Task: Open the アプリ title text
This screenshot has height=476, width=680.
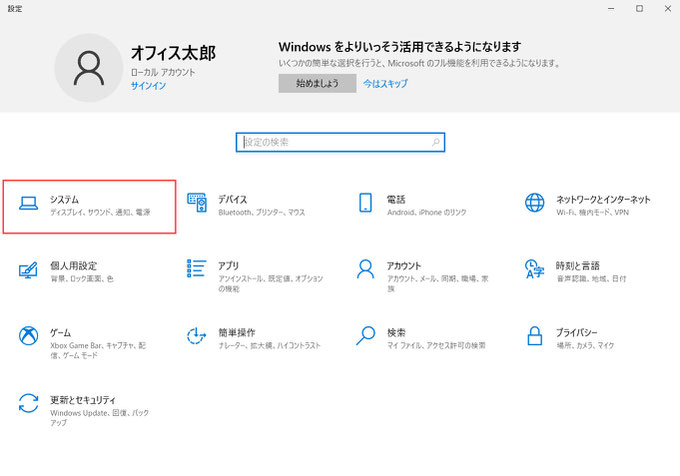Action: click(229, 266)
